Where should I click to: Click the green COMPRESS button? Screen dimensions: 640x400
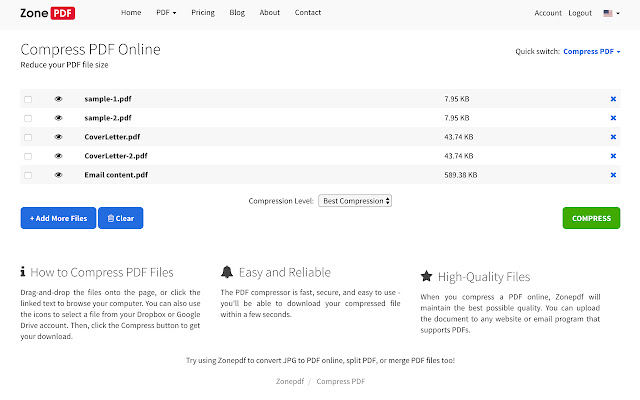pyautogui.click(x=591, y=218)
